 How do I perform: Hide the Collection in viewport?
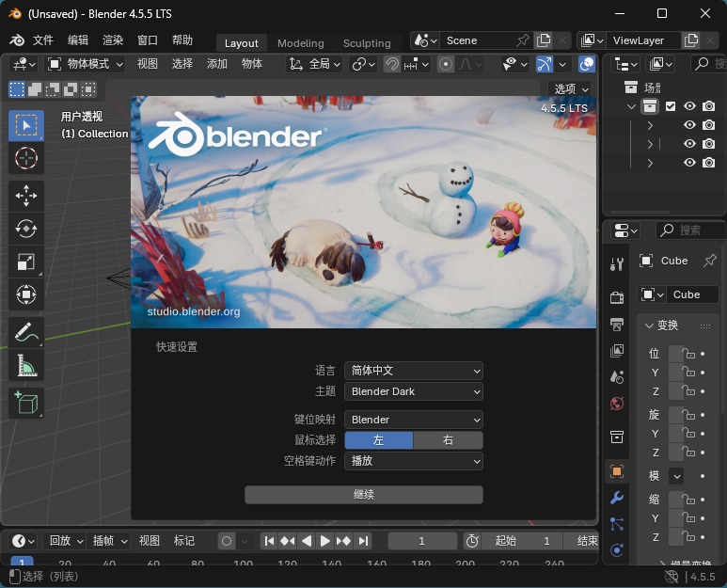(689, 106)
